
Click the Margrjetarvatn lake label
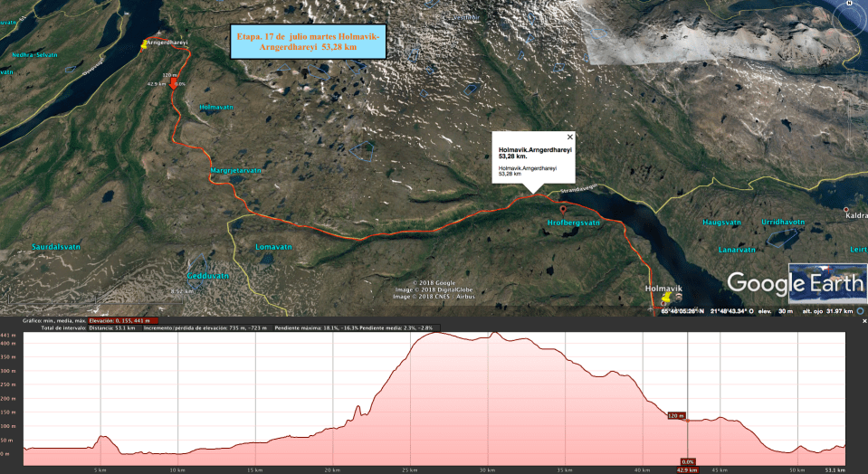point(235,169)
